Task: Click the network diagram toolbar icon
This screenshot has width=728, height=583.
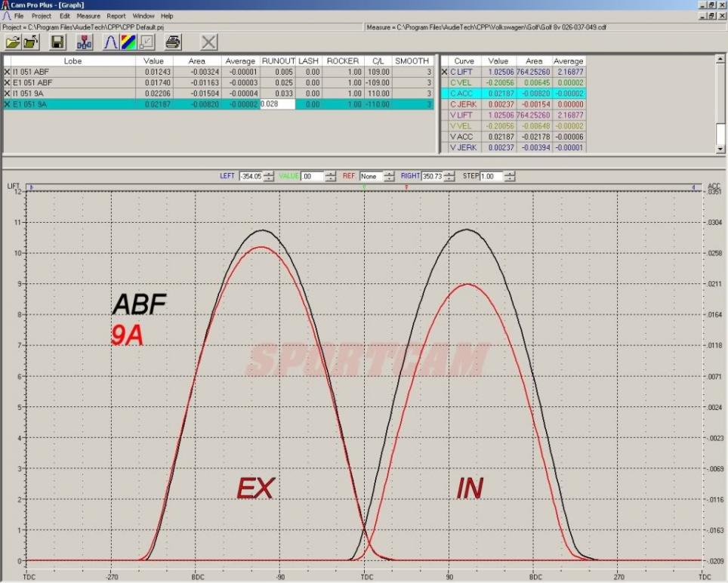Action: pos(84,42)
